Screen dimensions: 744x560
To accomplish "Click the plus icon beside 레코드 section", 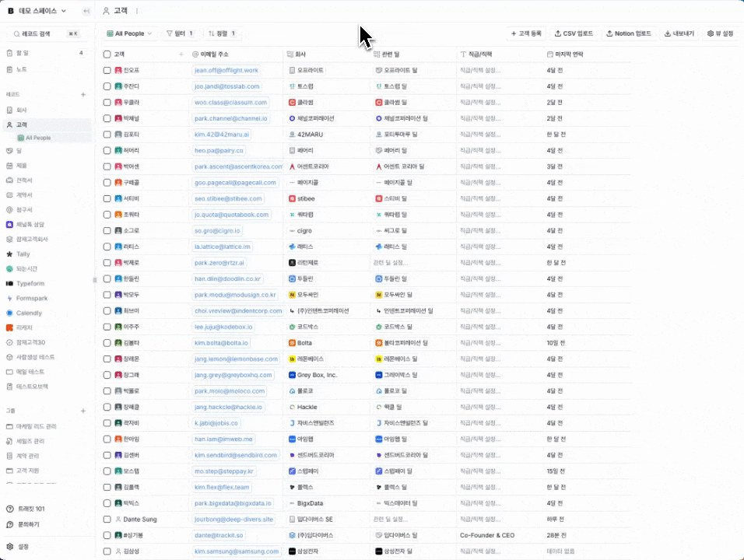I will 83,94.
